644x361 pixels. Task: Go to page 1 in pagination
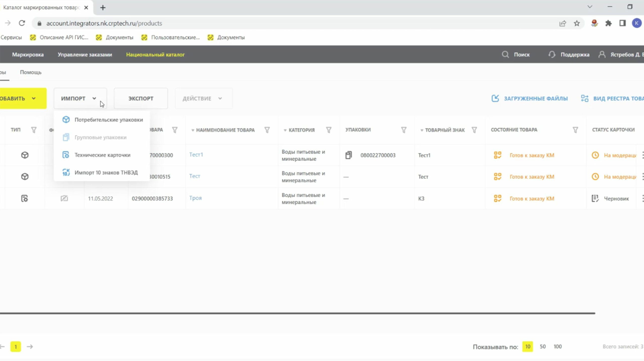pyautogui.click(x=16, y=347)
